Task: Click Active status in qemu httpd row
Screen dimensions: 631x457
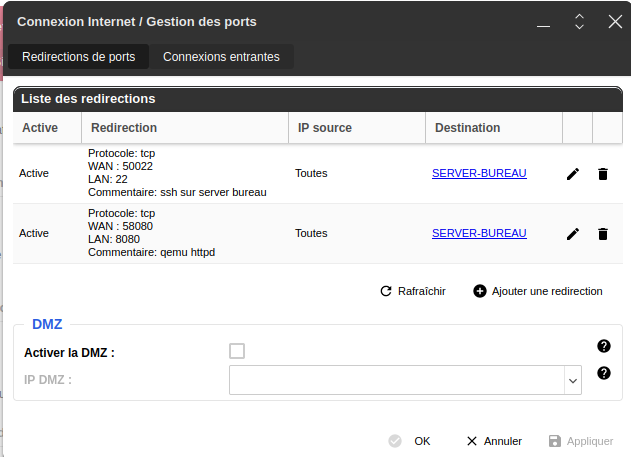Action: point(33,233)
